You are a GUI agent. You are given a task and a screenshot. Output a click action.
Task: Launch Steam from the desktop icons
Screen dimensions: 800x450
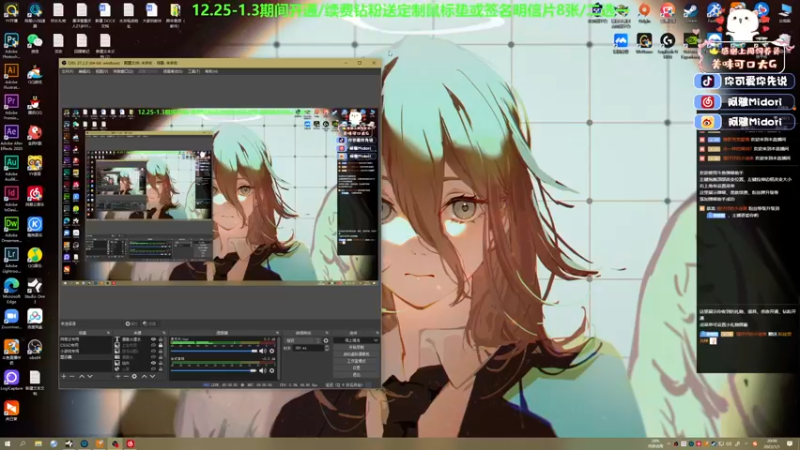[x=691, y=12]
